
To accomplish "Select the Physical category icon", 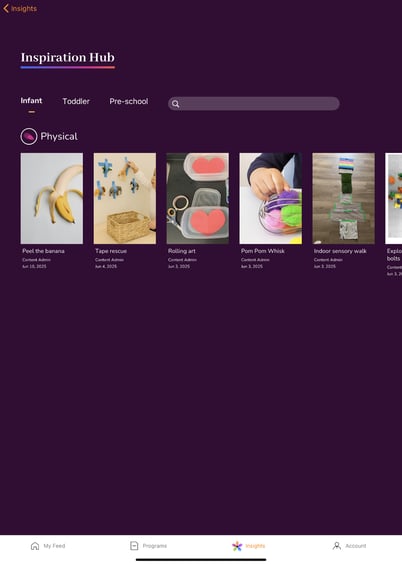I will pyautogui.click(x=29, y=137).
